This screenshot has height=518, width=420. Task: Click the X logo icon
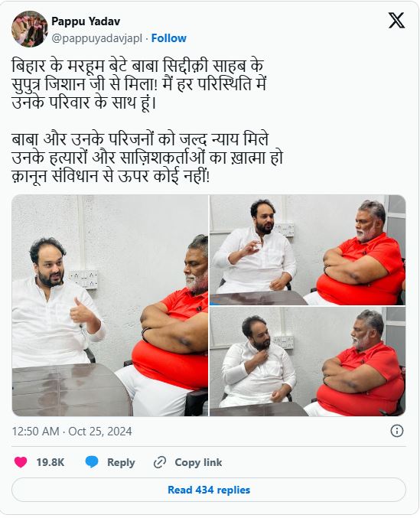[396, 21]
